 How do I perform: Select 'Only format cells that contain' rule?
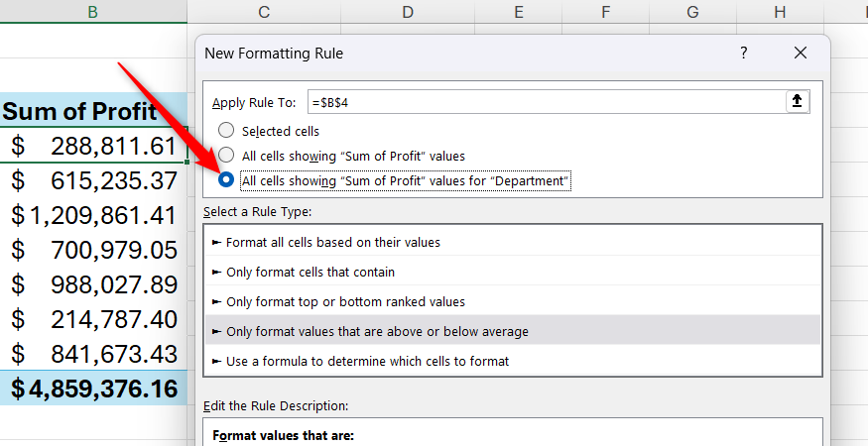[x=513, y=273]
